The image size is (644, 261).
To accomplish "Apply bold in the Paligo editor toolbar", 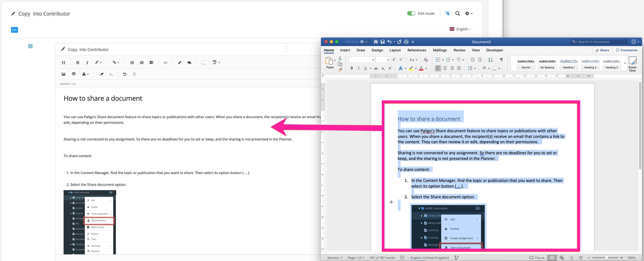I will click(x=77, y=63).
